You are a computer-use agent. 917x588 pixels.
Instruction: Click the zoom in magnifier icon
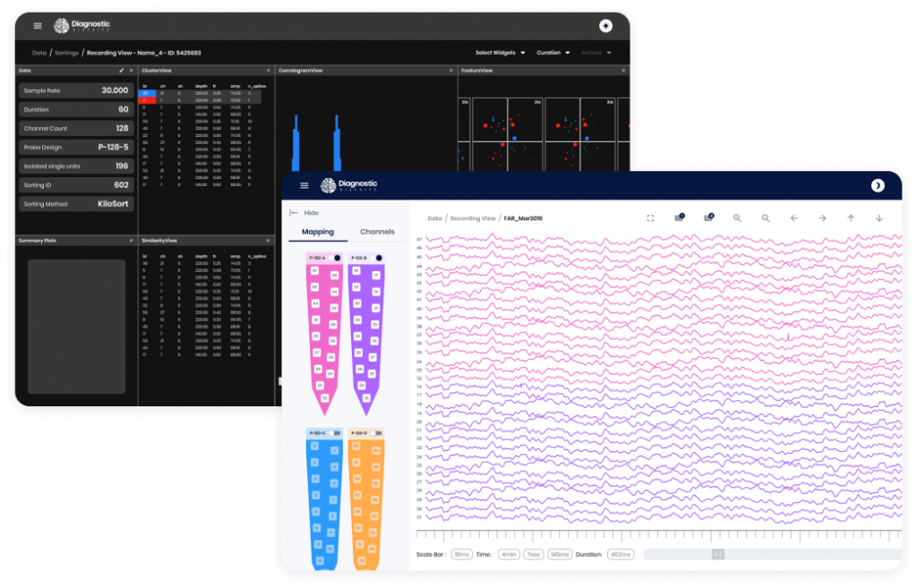pos(737,217)
